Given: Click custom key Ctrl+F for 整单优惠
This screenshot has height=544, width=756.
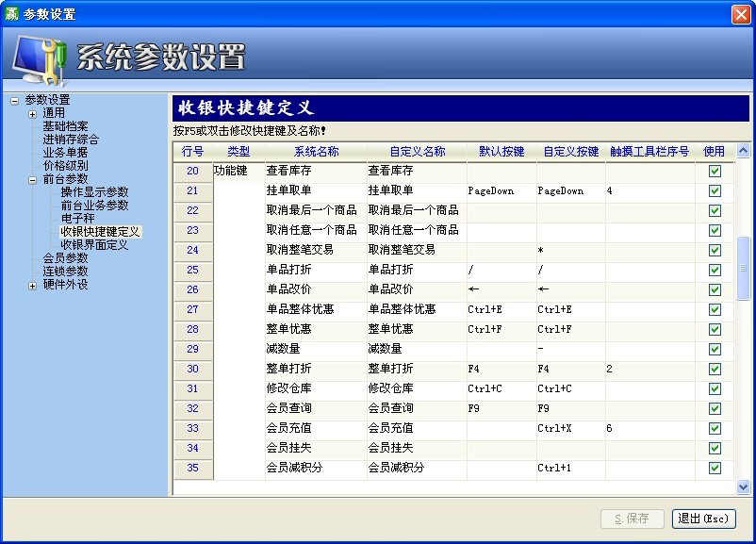Looking at the screenshot, I should [x=571, y=329].
